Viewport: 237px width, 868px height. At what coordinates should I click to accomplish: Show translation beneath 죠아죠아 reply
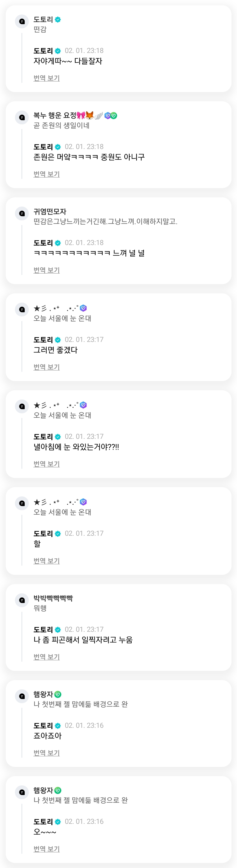click(47, 753)
